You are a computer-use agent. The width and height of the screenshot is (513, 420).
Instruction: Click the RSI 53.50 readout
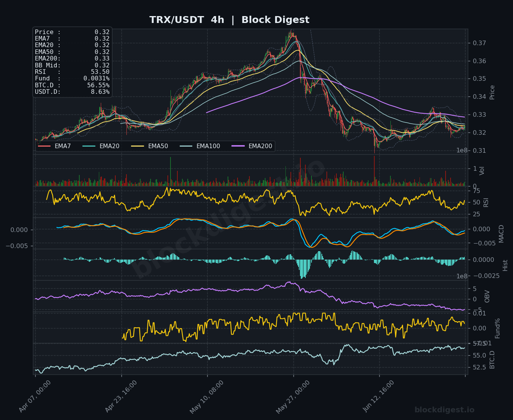click(72, 72)
